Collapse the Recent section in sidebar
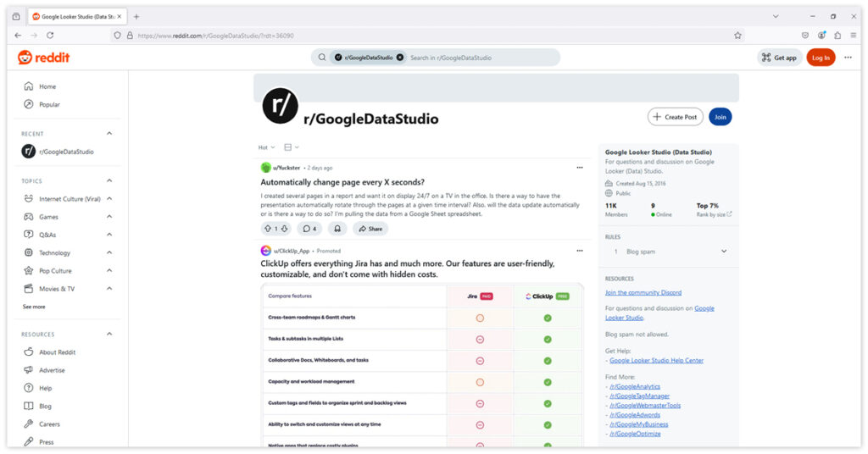The image size is (868, 454). [109, 134]
